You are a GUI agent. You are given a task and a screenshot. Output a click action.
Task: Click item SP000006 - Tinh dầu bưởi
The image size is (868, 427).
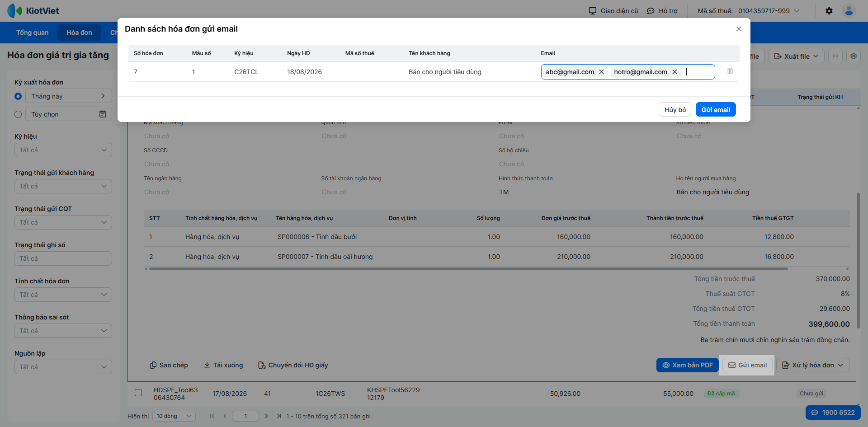click(317, 237)
